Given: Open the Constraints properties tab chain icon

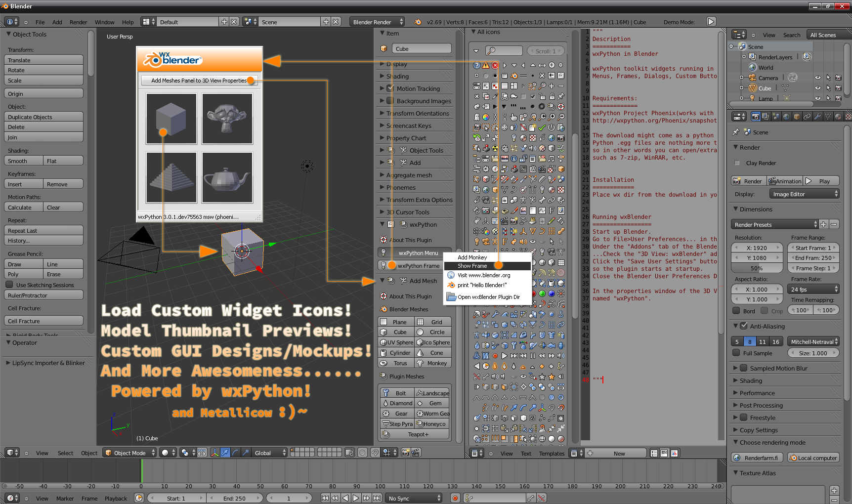Looking at the screenshot, I should (x=807, y=117).
